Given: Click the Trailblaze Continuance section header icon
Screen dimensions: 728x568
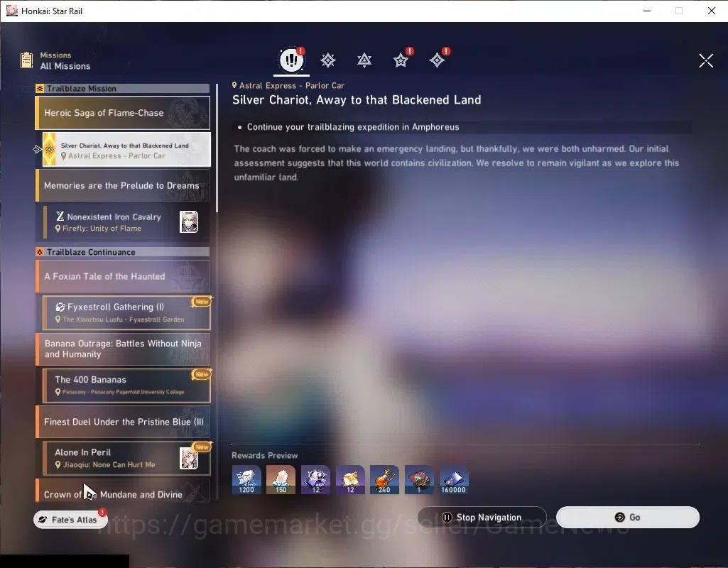Looking at the screenshot, I should (x=40, y=252).
